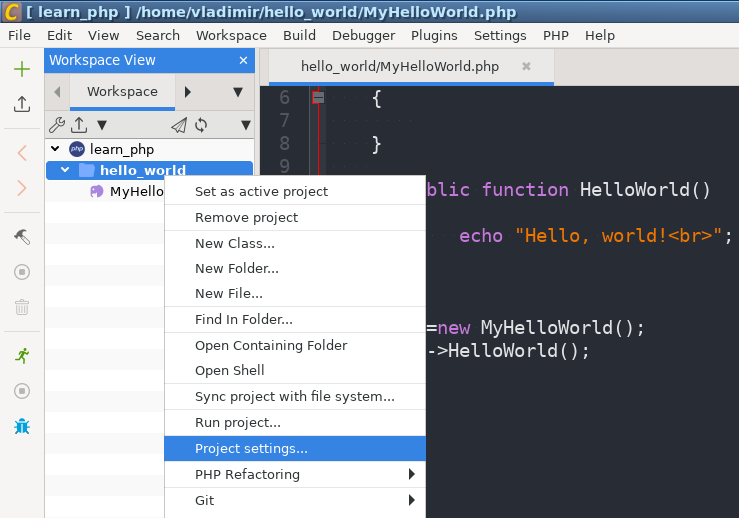Open the tab list dropdown arrow near Workspace tab
The height and width of the screenshot is (518, 739).
tap(238, 92)
